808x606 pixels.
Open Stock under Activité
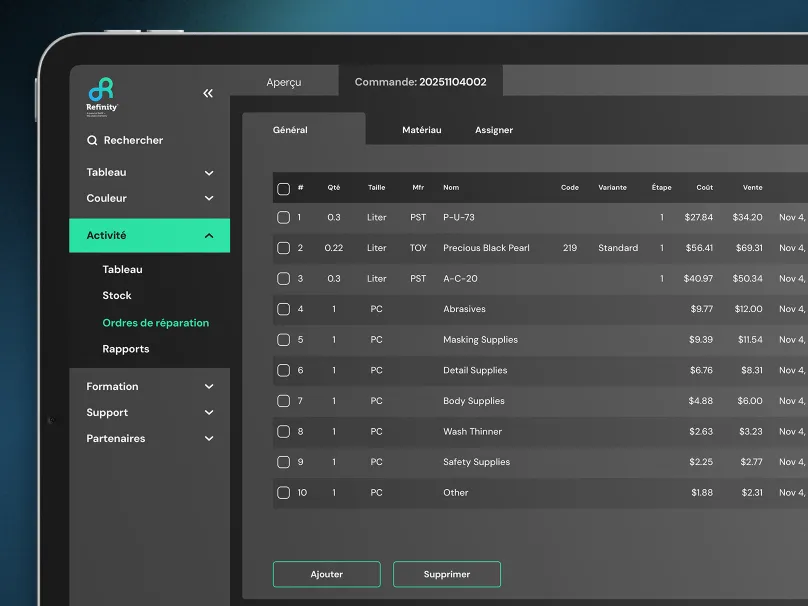(x=117, y=296)
